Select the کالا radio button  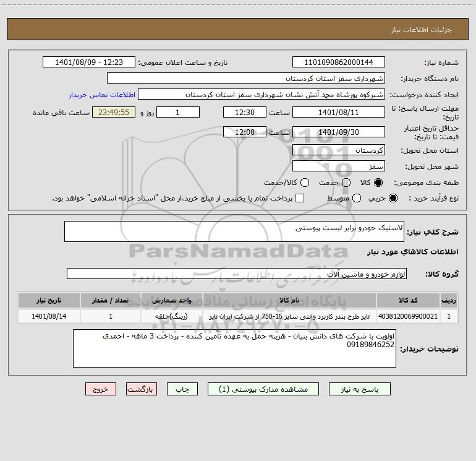click(x=378, y=183)
